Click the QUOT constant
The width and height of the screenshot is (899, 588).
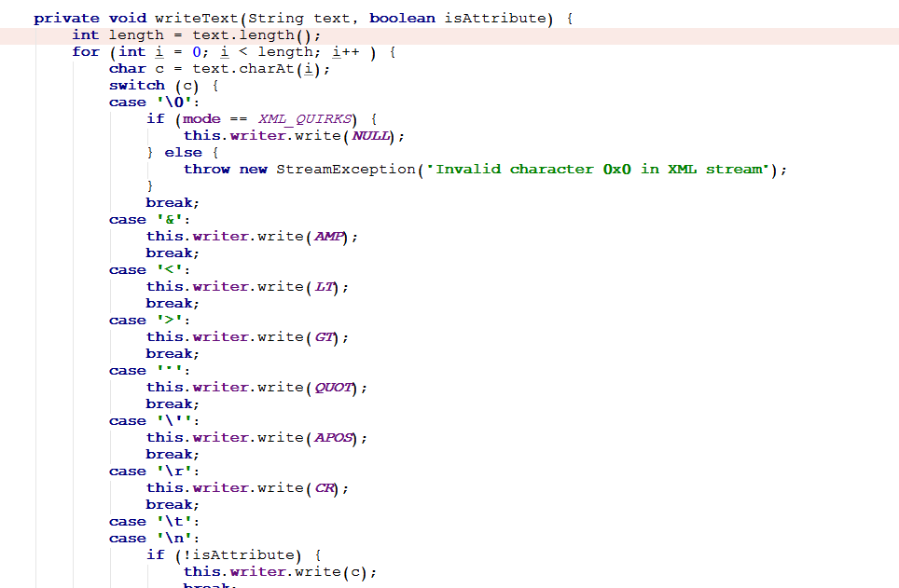click(x=333, y=388)
